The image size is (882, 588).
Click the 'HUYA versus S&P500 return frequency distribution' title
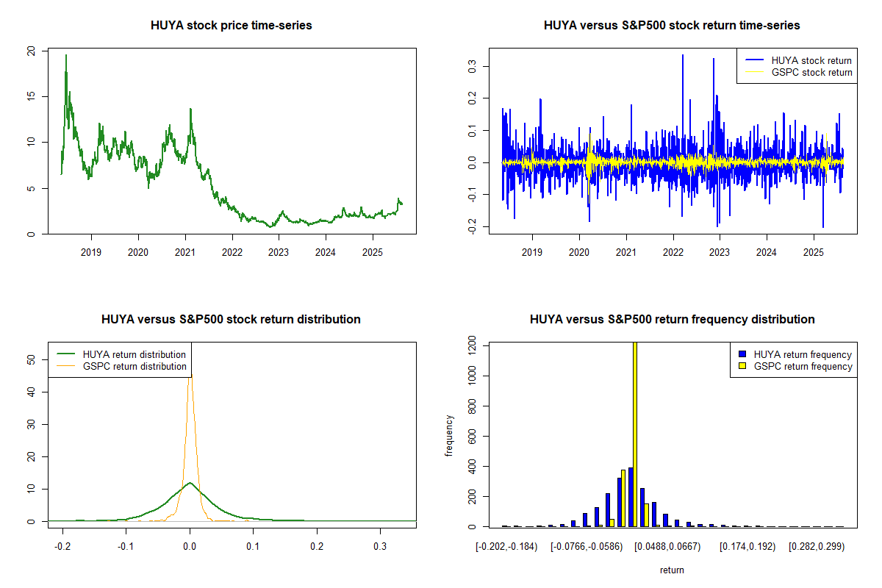(x=672, y=320)
